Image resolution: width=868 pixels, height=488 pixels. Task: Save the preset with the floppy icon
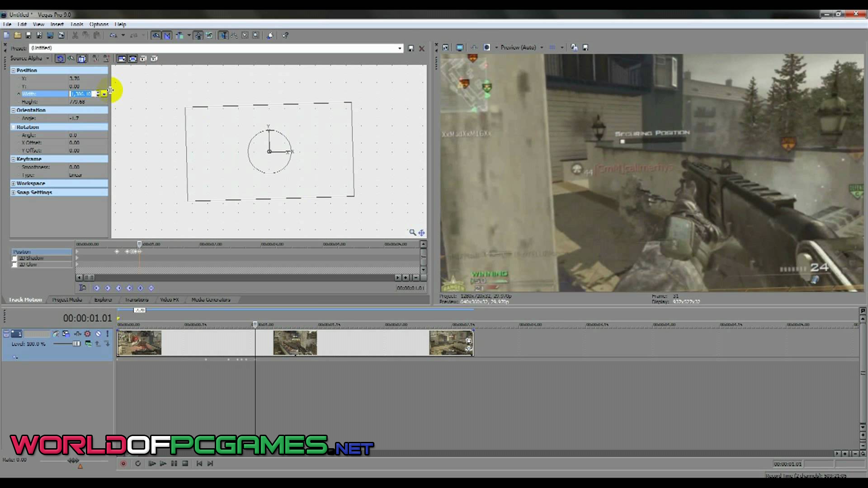point(411,48)
